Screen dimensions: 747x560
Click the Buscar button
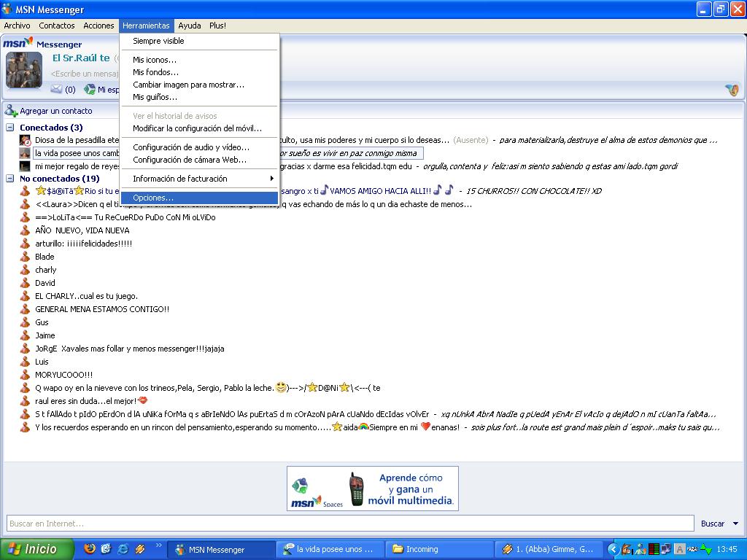(x=713, y=524)
